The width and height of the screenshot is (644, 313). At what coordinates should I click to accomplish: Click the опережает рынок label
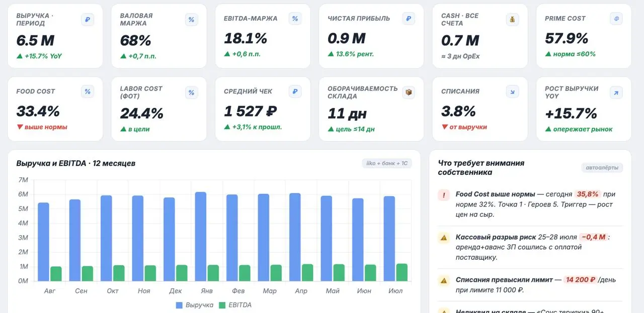(579, 129)
